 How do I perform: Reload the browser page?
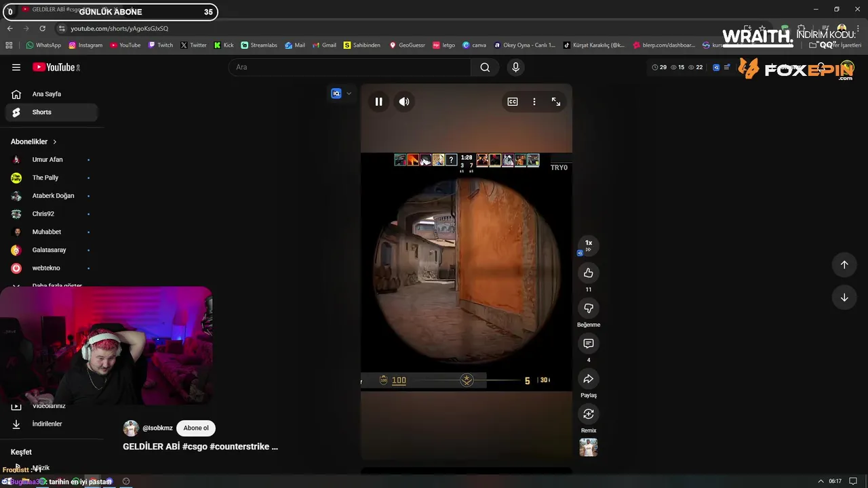click(42, 28)
